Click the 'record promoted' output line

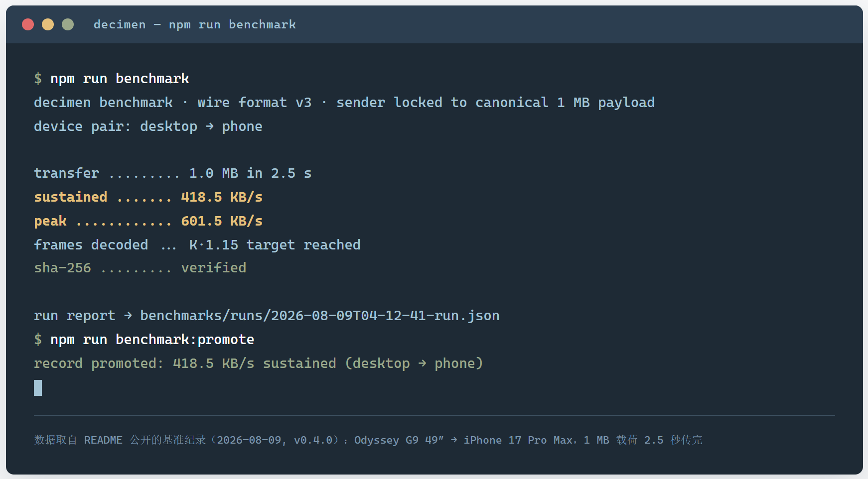[259, 363]
